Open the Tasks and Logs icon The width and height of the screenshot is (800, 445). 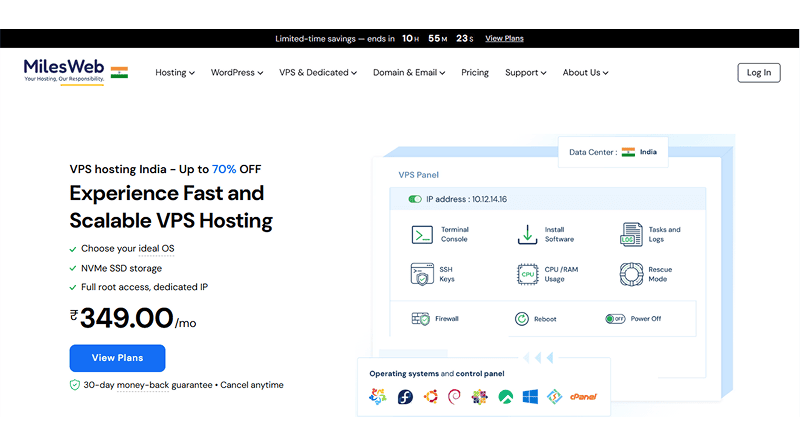pyautogui.click(x=631, y=235)
